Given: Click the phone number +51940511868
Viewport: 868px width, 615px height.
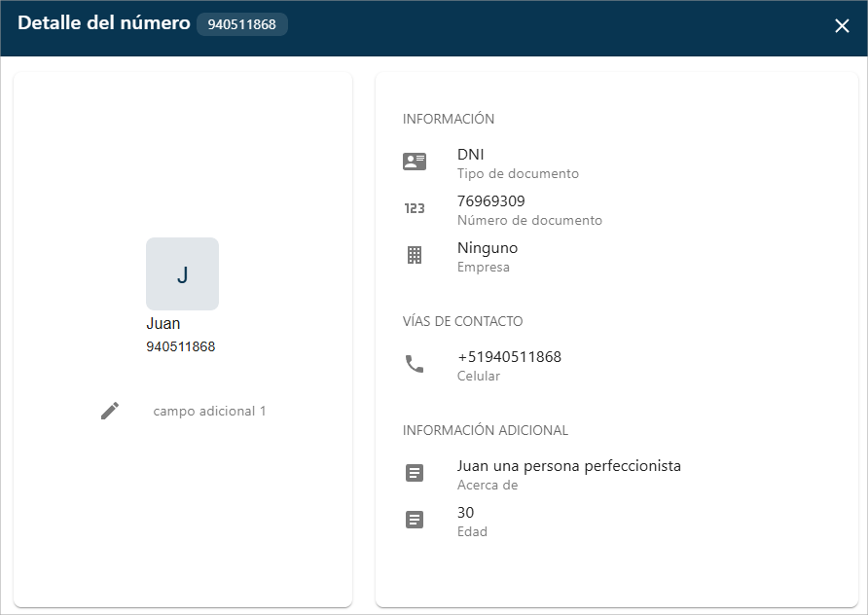Looking at the screenshot, I should pyautogui.click(x=509, y=356).
